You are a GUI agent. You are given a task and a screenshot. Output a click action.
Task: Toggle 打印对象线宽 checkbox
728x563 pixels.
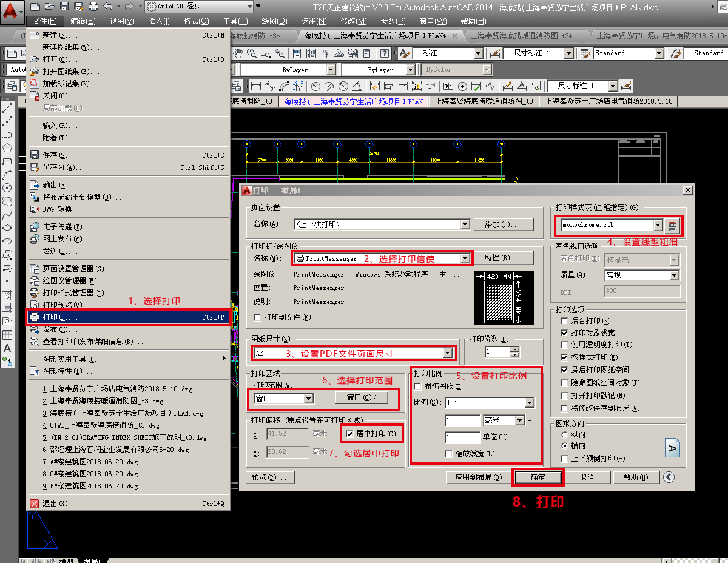(x=565, y=333)
